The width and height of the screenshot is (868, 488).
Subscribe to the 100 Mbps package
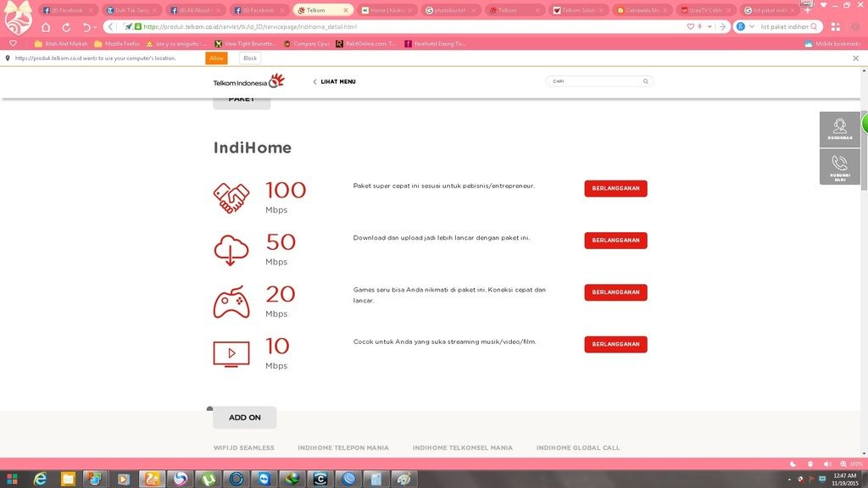click(615, 188)
